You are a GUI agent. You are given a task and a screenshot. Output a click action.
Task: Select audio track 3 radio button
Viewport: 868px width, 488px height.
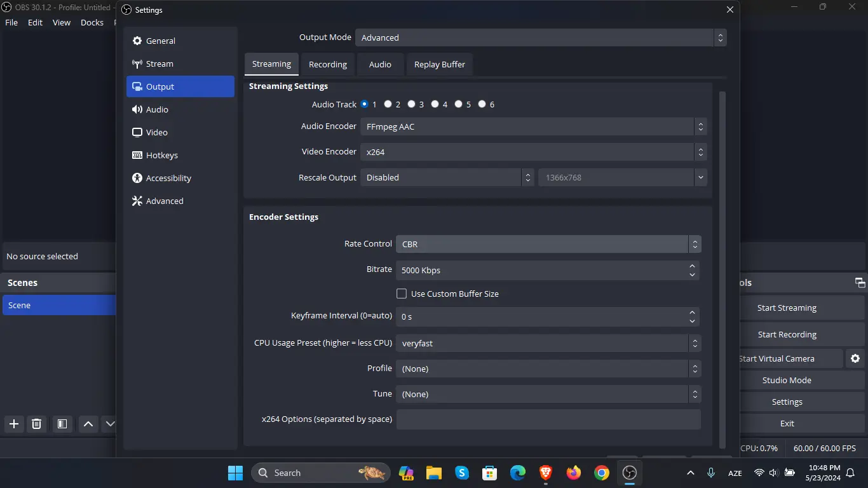(411, 104)
